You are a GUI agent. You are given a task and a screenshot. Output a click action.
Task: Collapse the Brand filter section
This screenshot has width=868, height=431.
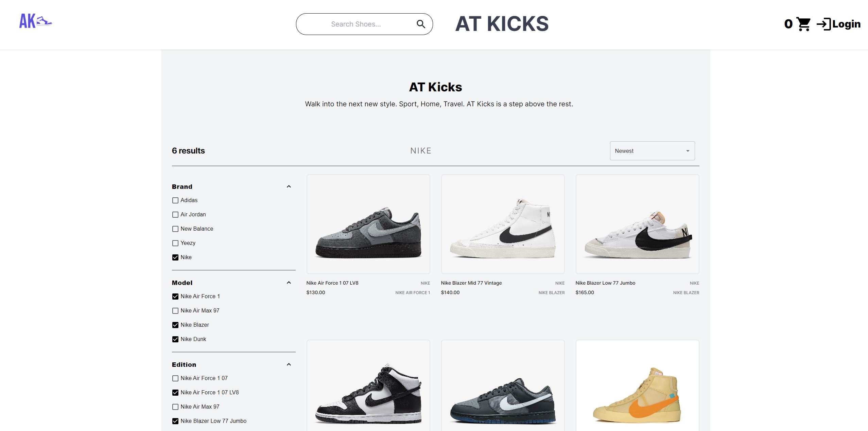[289, 186]
